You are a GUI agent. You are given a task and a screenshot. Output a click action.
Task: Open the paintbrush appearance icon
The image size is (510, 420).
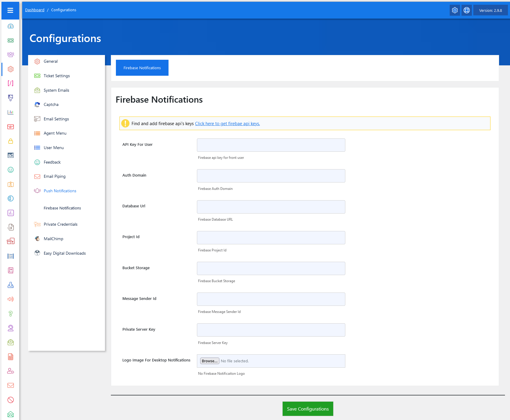tap(11, 98)
